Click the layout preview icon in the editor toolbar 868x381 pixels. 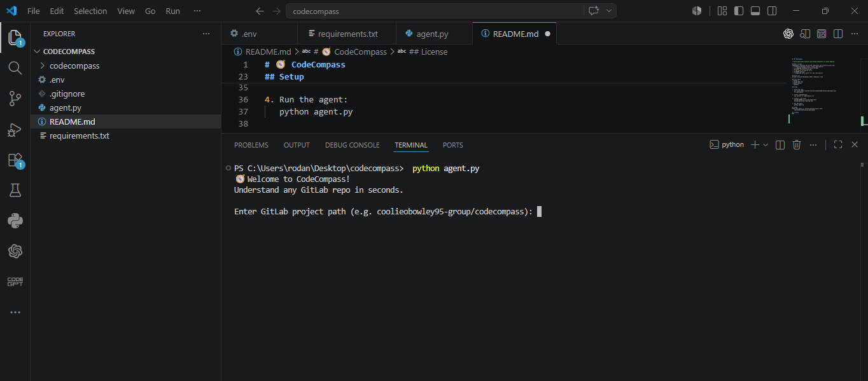click(822, 34)
